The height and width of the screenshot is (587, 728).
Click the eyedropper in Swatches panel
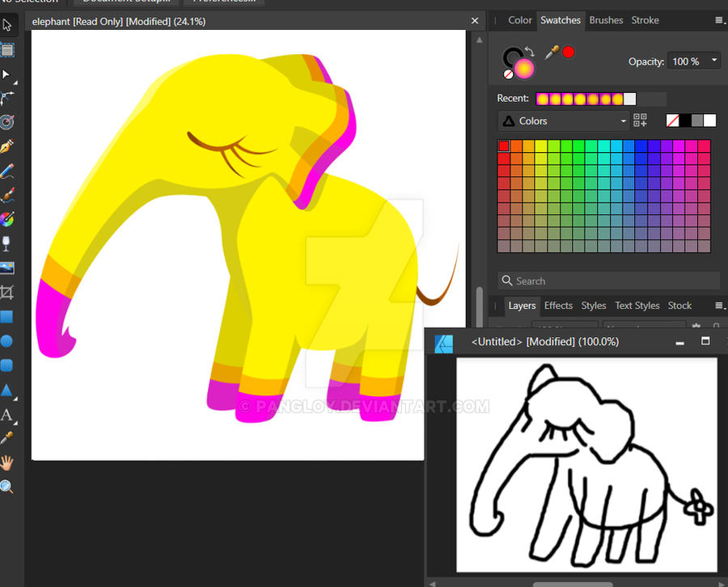point(552,53)
